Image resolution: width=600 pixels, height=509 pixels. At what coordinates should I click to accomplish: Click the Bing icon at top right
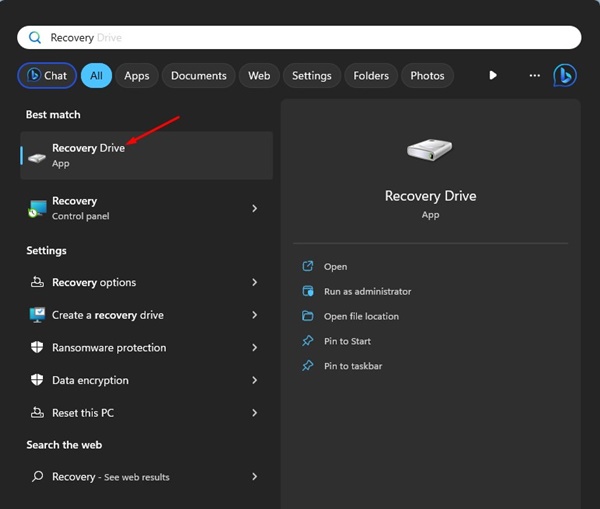pos(565,75)
